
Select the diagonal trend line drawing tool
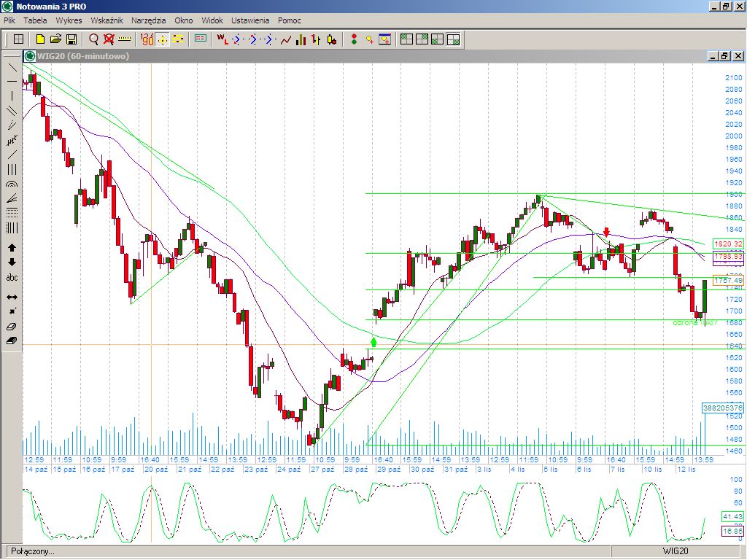12,67
